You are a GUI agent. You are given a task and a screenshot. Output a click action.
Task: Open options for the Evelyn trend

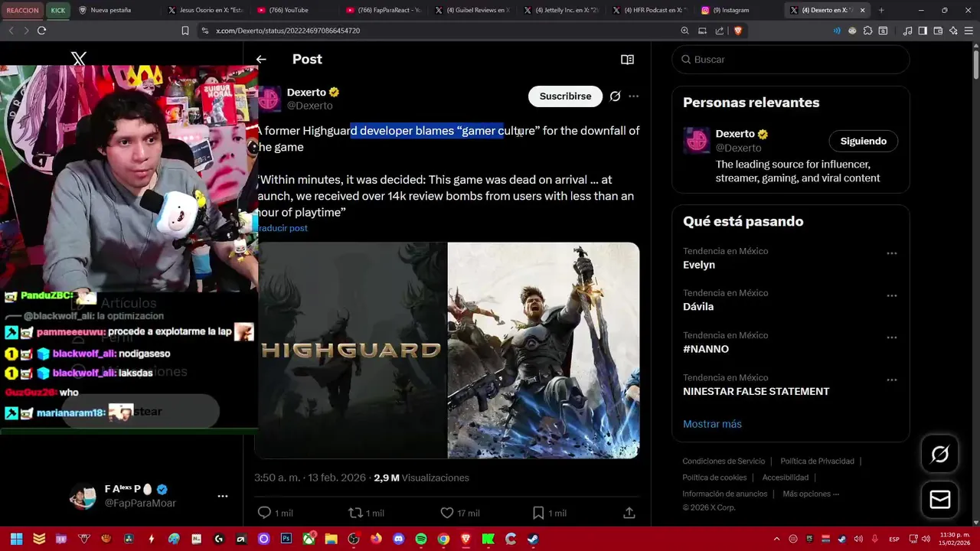pos(891,253)
